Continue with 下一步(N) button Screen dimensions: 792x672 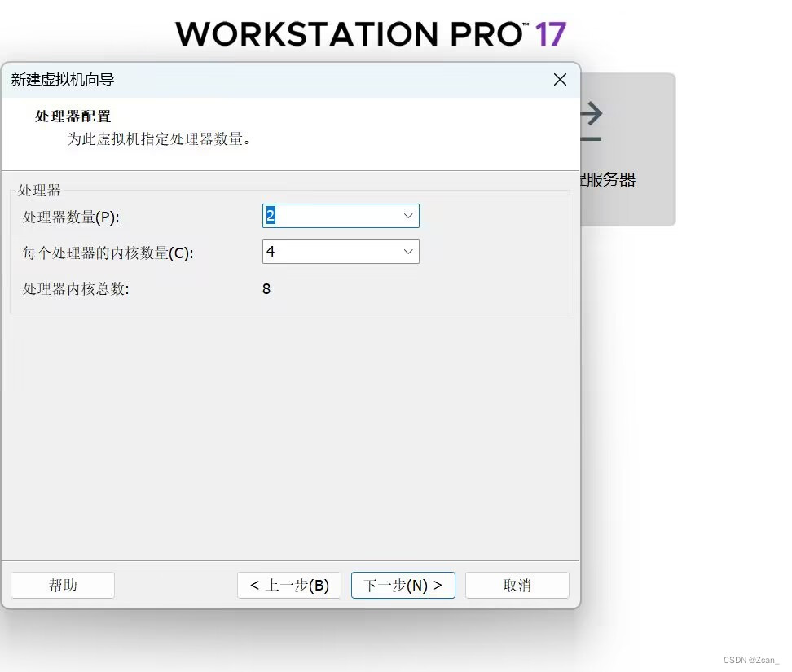click(x=403, y=585)
